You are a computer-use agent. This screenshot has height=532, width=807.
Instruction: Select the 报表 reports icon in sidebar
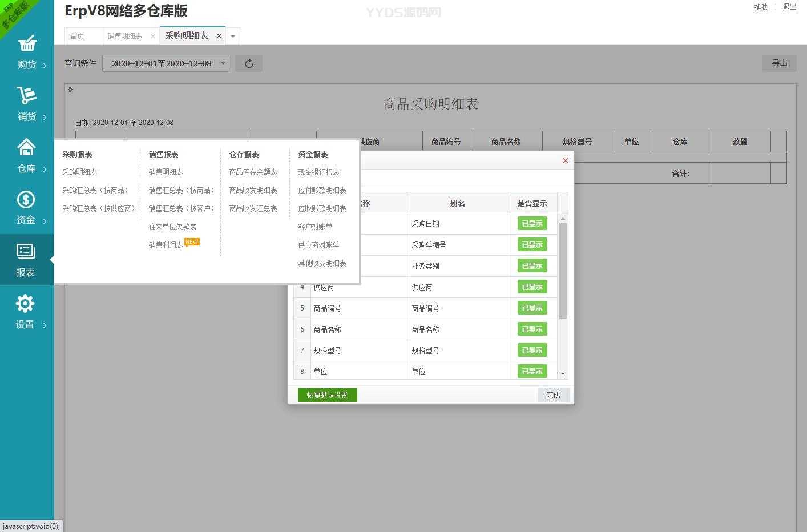[x=26, y=252]
